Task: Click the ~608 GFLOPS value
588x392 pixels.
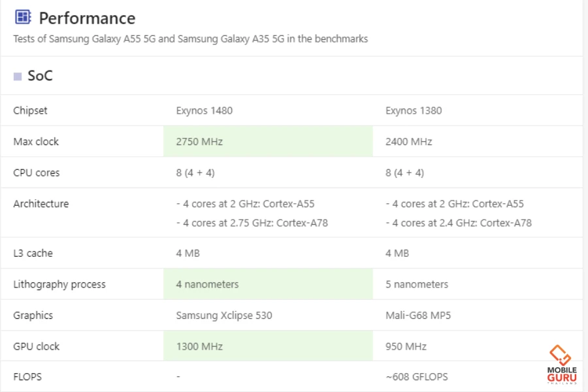Action: (416, 377)
